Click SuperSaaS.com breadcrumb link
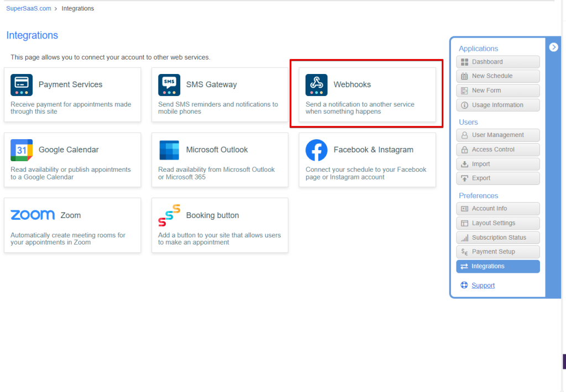The width and height of the screenshot is (566, 392). click(29, 9)
